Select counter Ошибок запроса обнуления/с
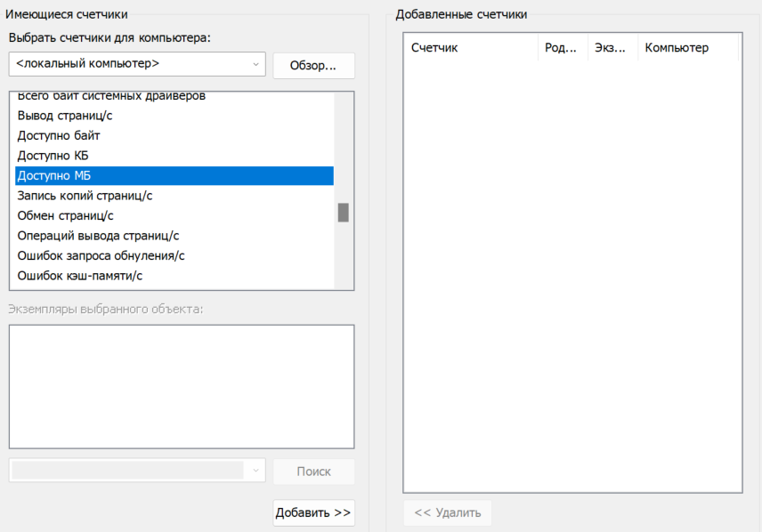The height and width of the screenshot is (532, 762). point(174,255)
